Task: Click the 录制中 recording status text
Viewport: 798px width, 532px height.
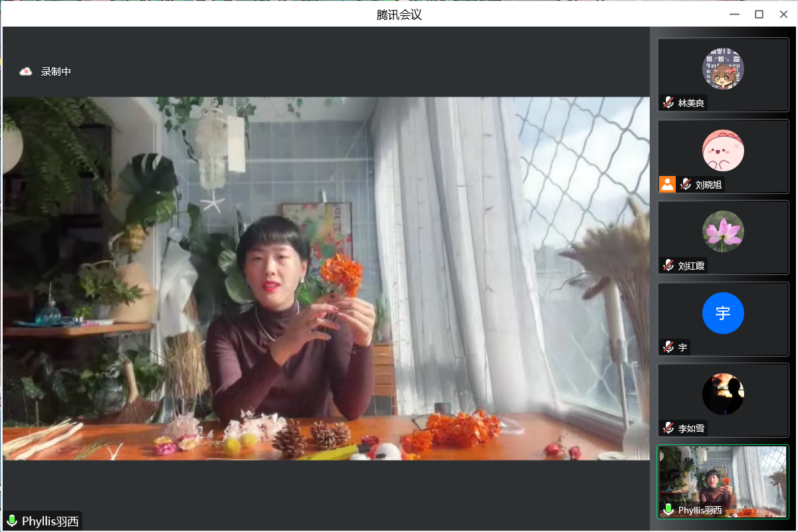Action: pos(56,72)
